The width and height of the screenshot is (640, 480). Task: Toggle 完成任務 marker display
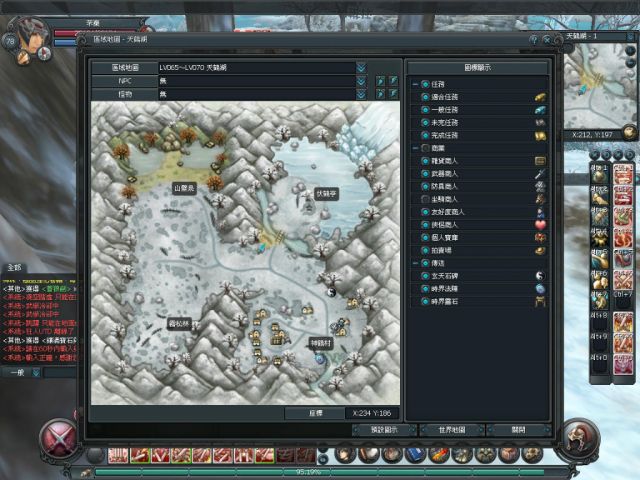pyautogui.click(x=425, y=136)
